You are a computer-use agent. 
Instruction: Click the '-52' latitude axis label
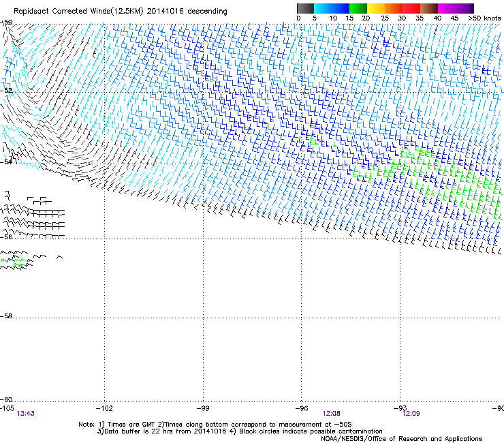pos(6,91)
